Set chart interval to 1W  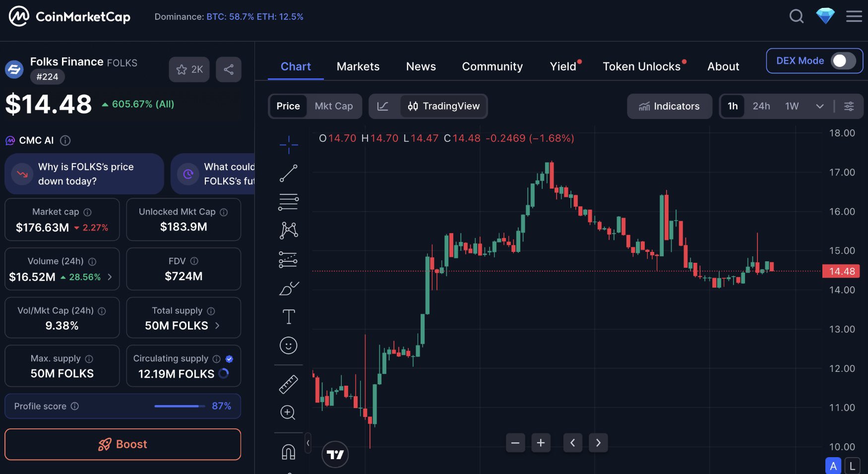coord(792,106)
